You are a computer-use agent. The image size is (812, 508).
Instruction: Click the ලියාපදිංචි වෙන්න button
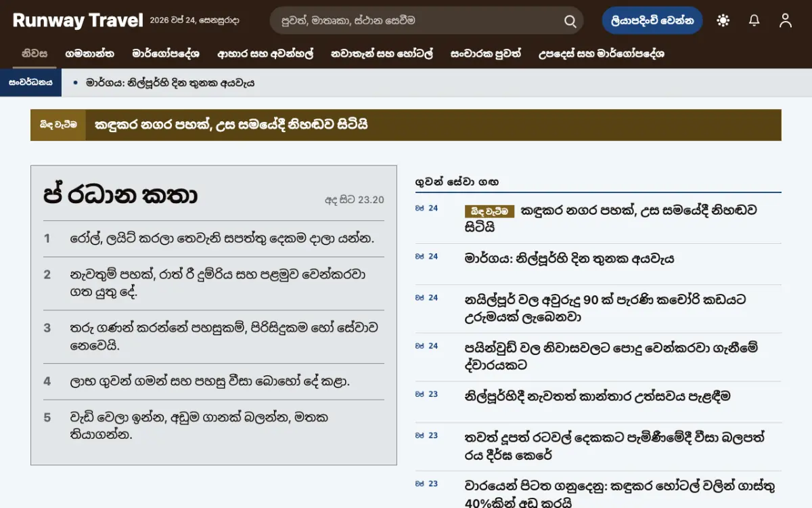[652, 20]
